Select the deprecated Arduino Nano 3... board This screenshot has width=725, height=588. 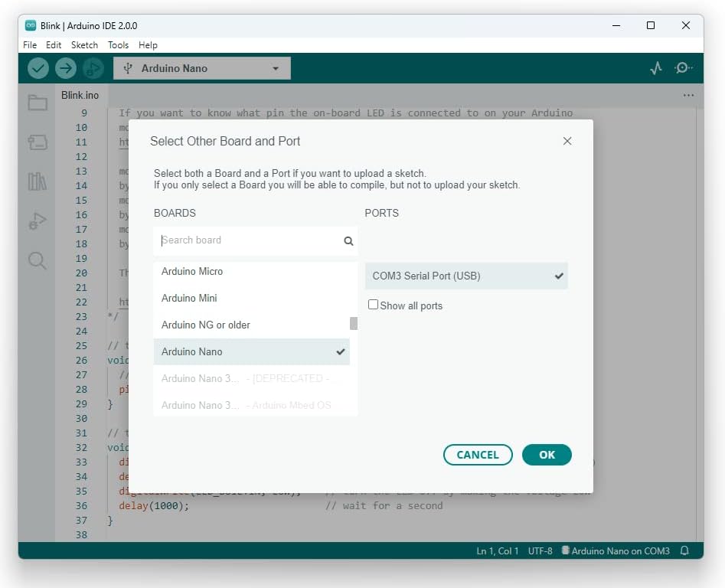252,378
